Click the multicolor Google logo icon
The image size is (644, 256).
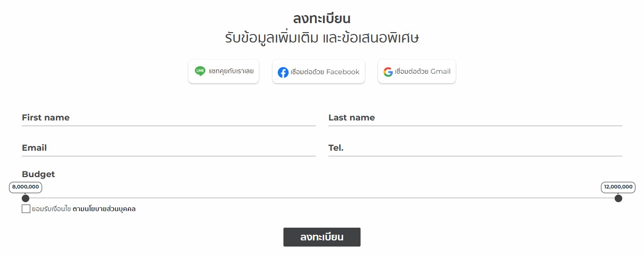click(388, 72)
